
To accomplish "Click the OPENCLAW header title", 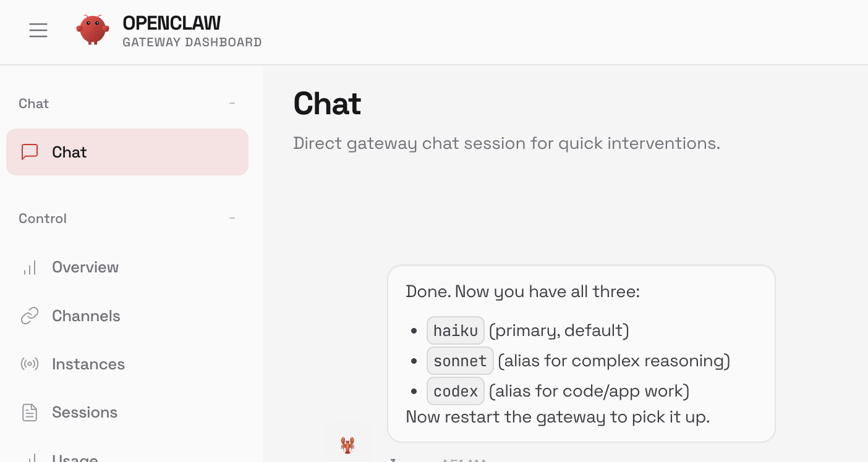I will (x=172, y=23).
